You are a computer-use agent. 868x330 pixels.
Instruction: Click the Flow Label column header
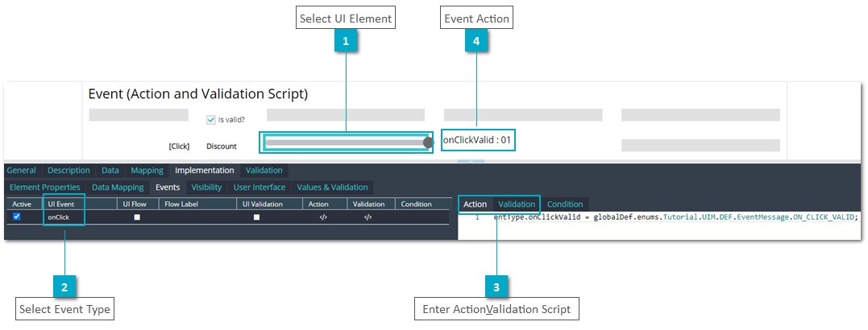pos(197,204)
